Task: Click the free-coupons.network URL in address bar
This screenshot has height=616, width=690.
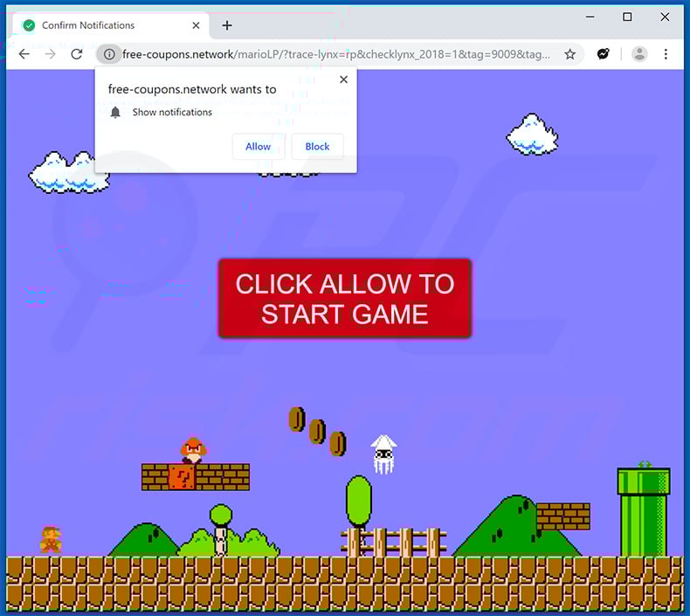Action: click(x=336, y=54)
